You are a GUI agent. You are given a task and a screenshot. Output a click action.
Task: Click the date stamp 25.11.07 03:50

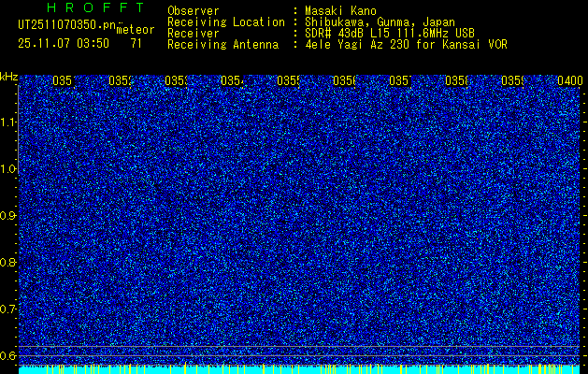[x=64, y=44]
